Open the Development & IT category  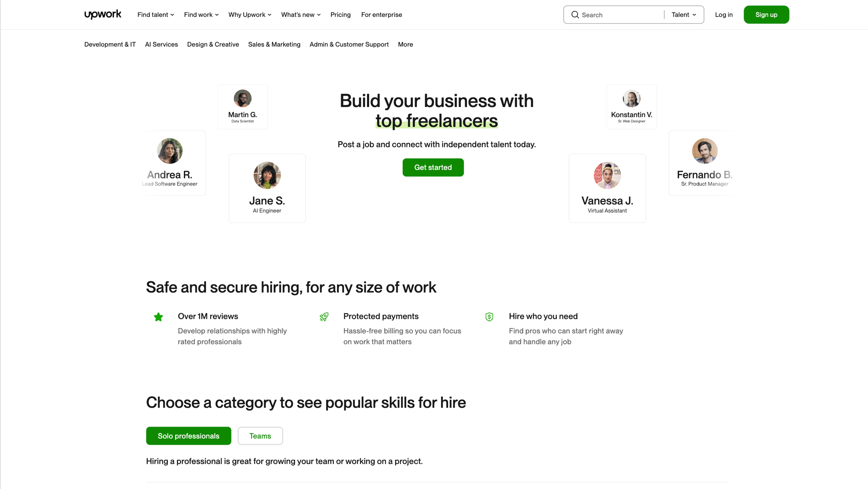(x=110, y=44)
